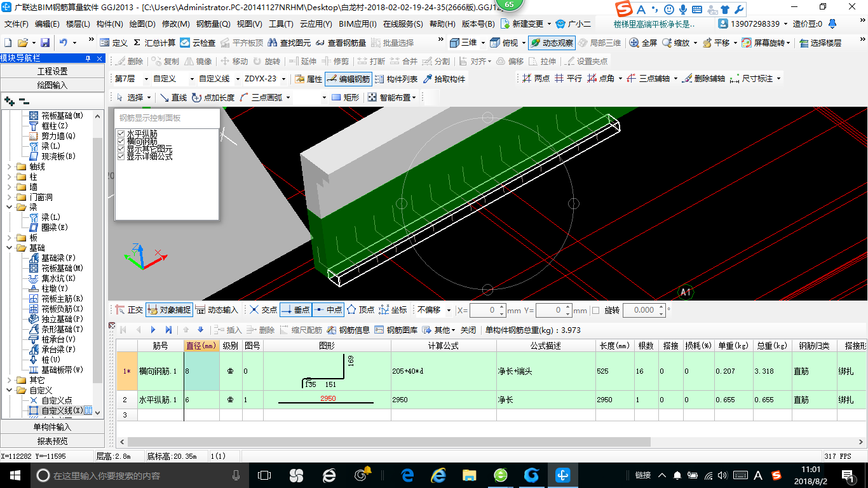
Task: Collapse the 基础 tree node
Action: point(10,248)
